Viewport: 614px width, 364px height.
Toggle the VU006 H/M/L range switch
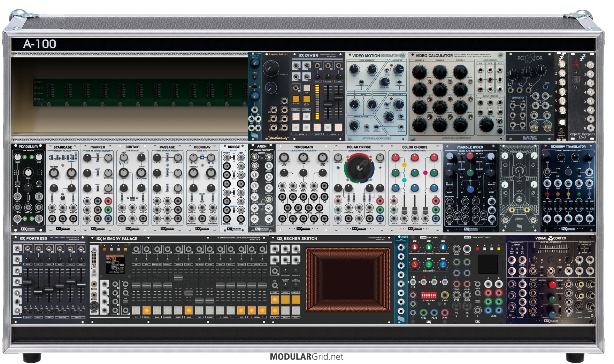pos(255,87)
